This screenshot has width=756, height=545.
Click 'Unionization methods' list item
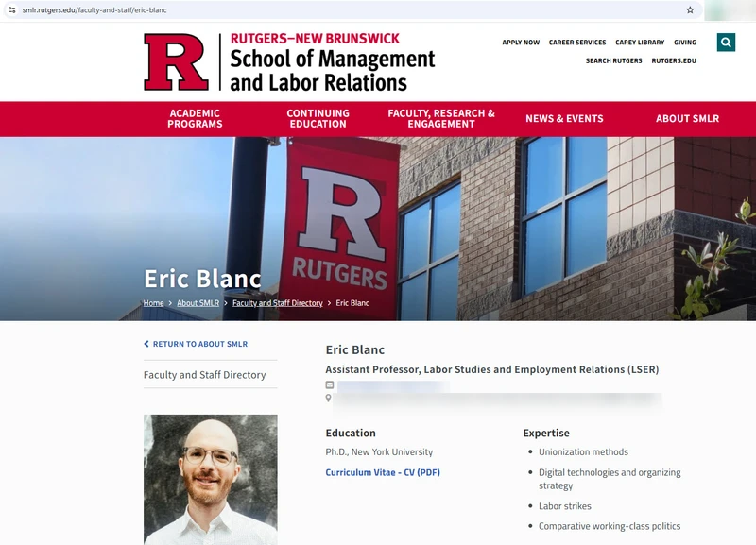583,452
